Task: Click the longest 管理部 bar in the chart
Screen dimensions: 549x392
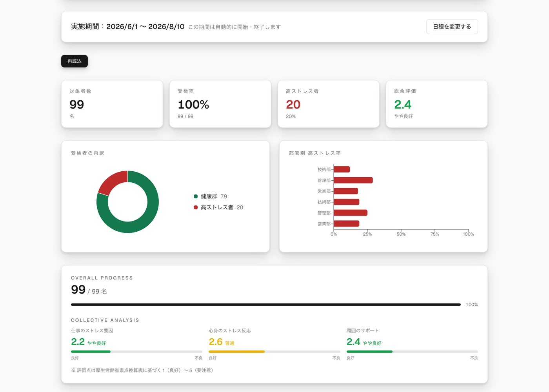Action: [x=353, y=180]
